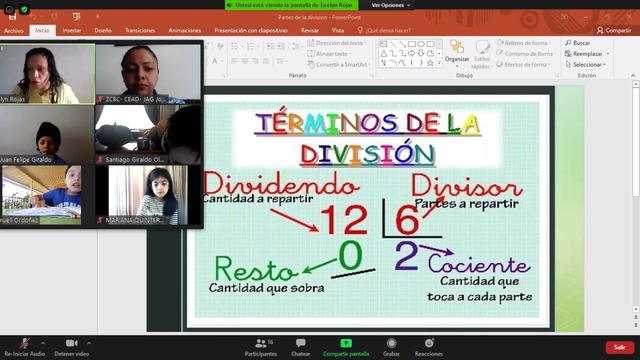Select the Star shape in gallery
Image resolution: width=640 pixels, height=360 pixels.
click(430, 63)
